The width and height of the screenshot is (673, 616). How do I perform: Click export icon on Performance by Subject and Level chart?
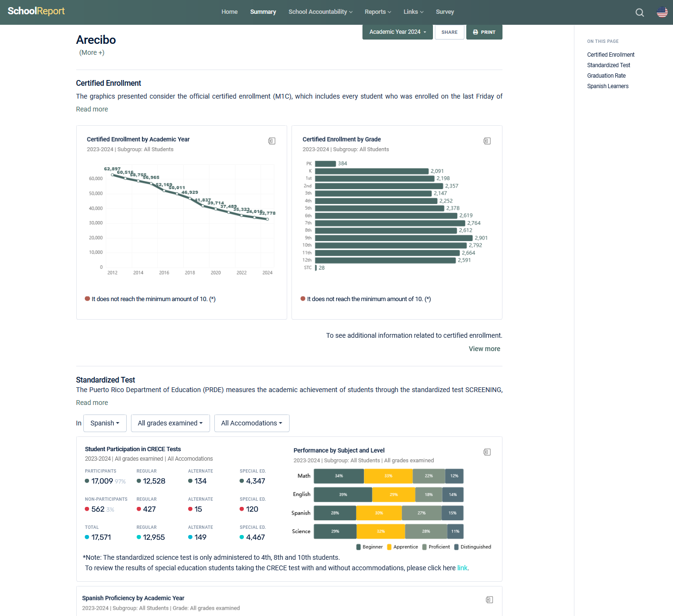click(487, 452)
